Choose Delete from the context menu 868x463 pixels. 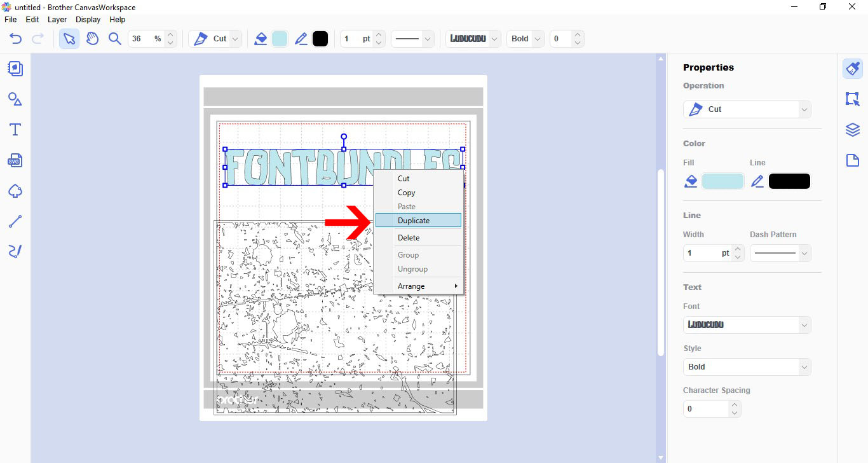418,238
